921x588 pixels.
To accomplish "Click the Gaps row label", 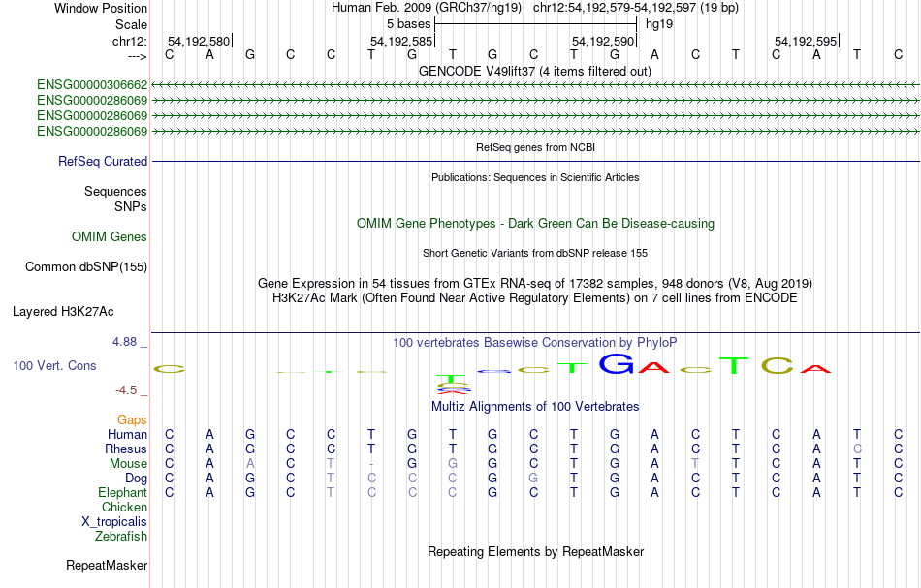I will point(132,420).
